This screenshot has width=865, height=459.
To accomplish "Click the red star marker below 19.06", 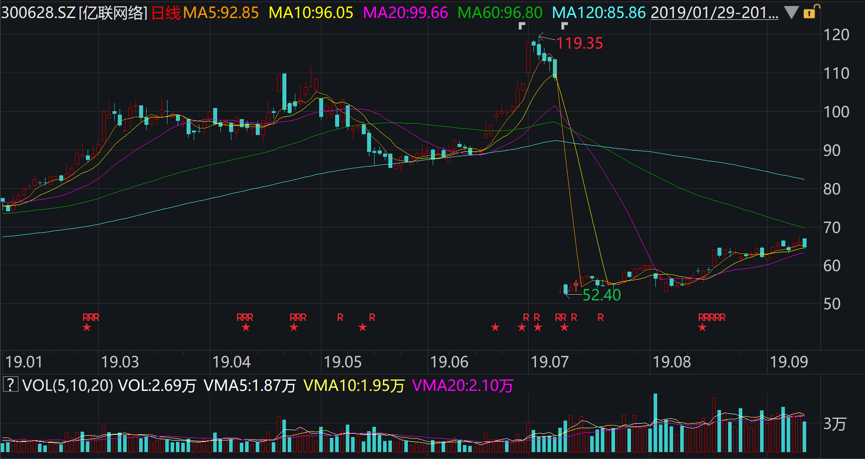I will pos(495,327).
